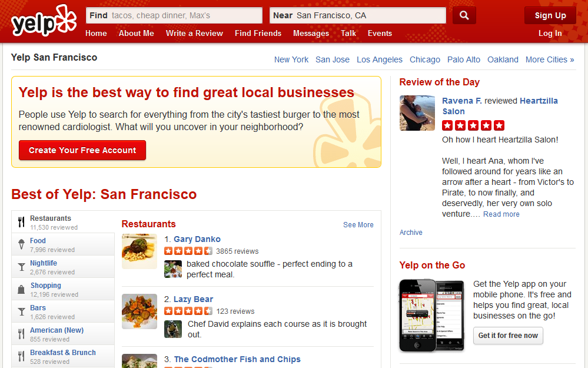Open the Gary Danko food thumbnail
Image resolution: width=588 pixels, height=368 pixels.
pyautogui.click(x=139, y=251)
